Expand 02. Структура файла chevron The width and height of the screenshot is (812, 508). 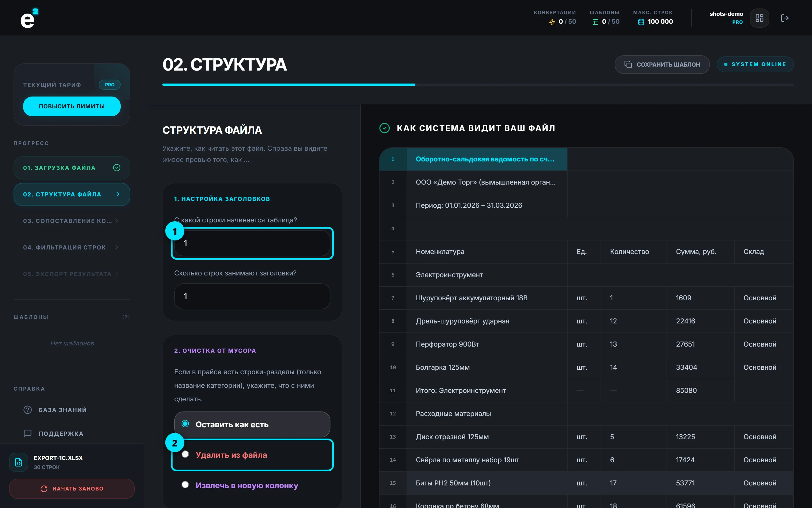(x=118, y=194)
